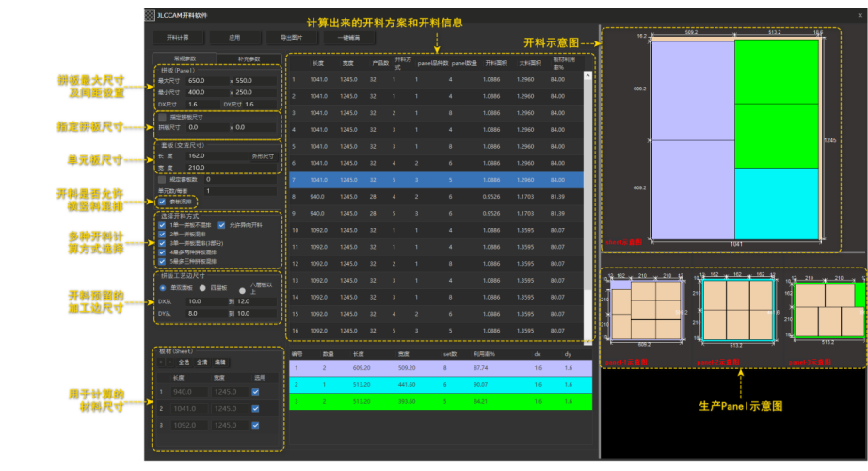868x471 pixels.
Task: Click the DX 到 12.0 field
Action: (x=256, y=302)
